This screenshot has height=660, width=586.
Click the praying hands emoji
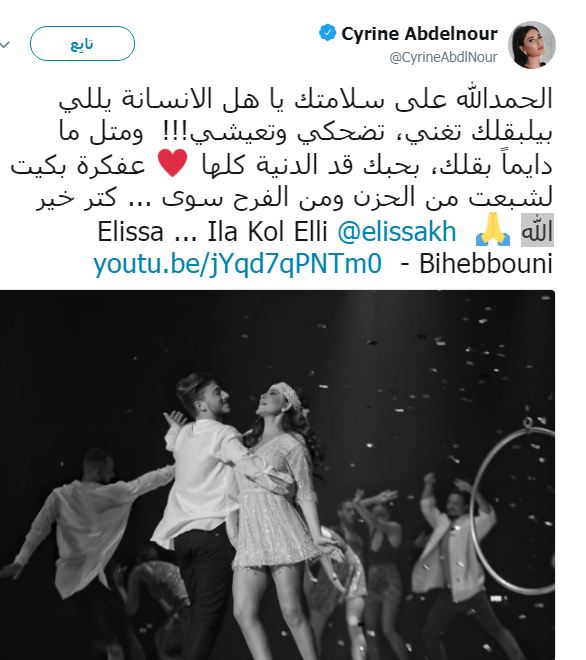pos(493,230)
